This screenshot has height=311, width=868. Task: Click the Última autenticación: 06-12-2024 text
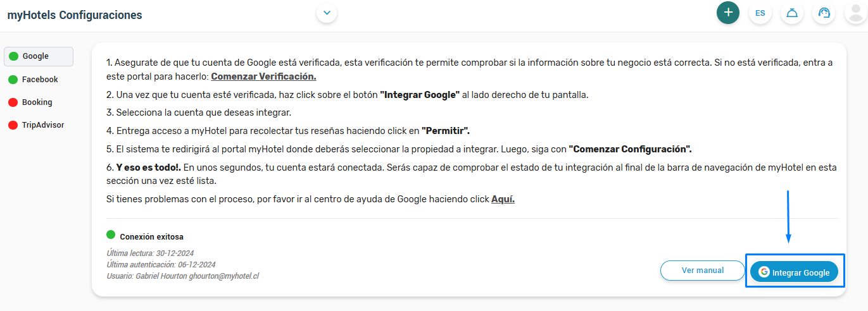[x=161, y=265]
